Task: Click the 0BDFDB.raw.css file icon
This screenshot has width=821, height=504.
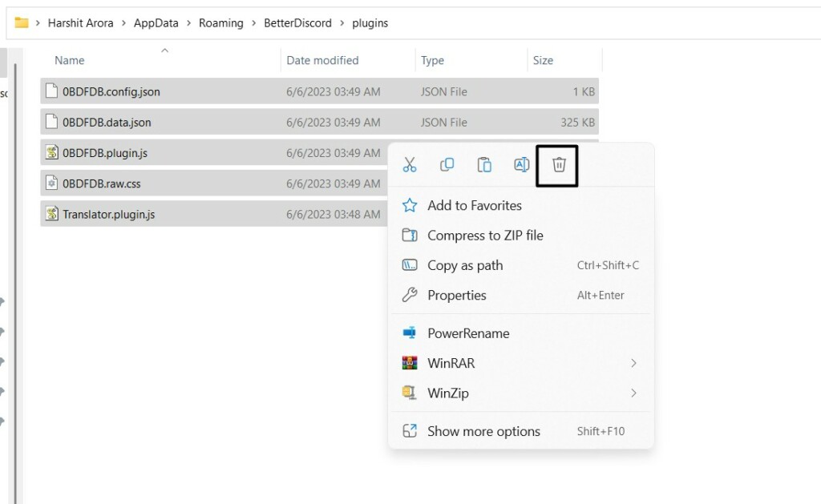Action: tap(52, 183)
